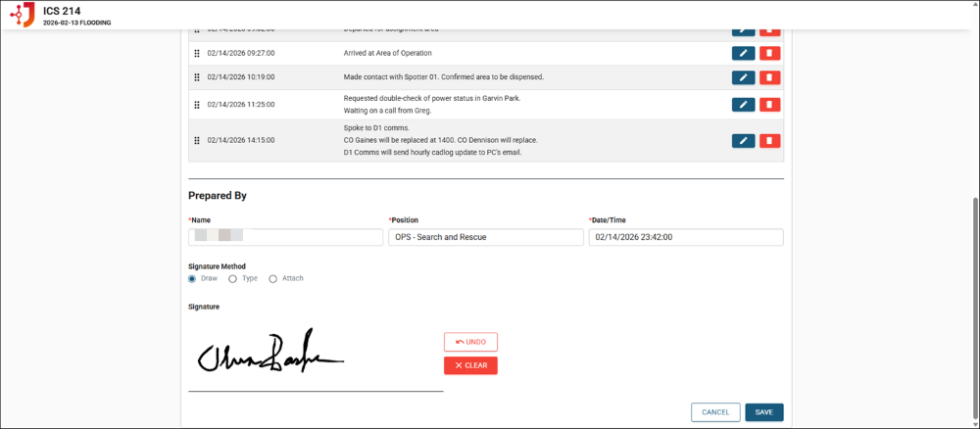Delete the Spotter 01 contact entry

[x=769, y=77]
